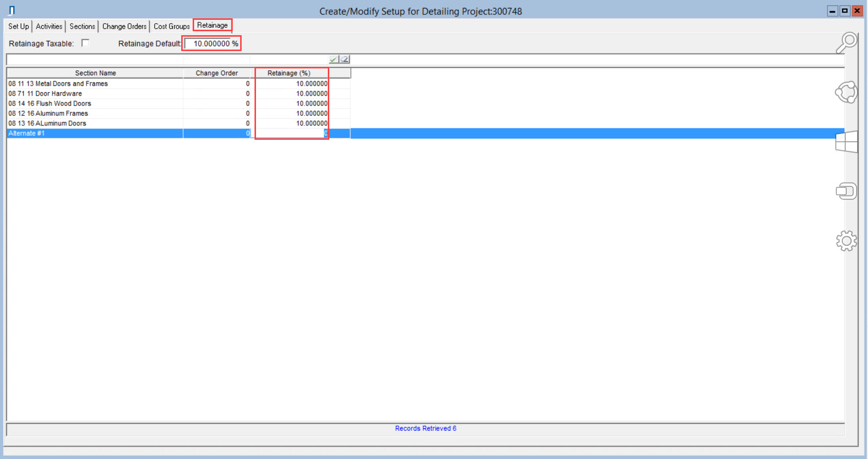Click the retainage cell for Alternate #1
868x459 pixels.
pos(290,133)
